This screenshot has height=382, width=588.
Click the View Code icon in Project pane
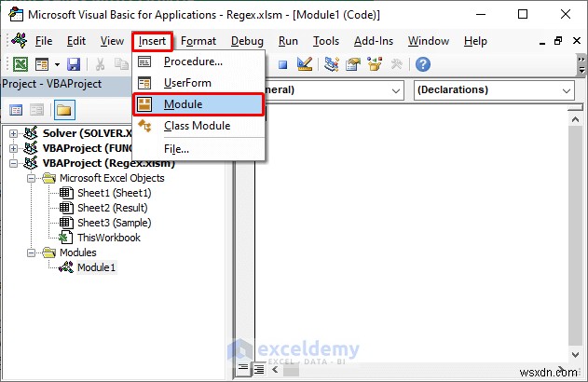click(x=16, y=110)
